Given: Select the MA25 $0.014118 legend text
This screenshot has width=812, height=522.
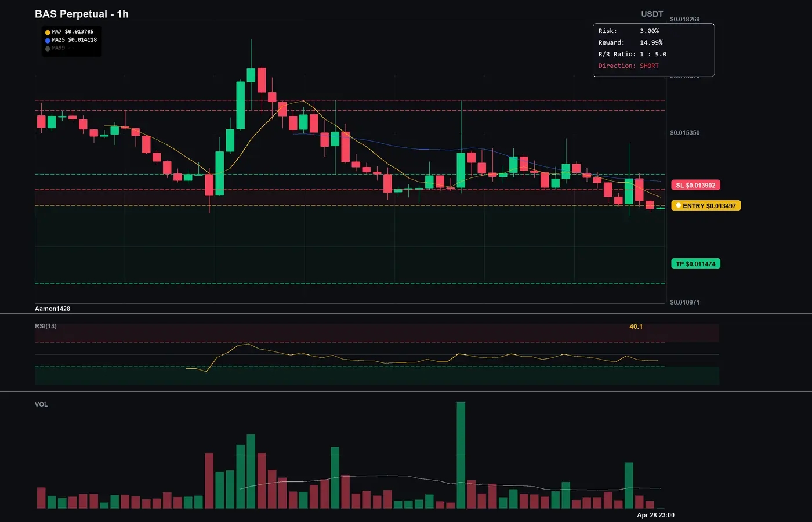Looking at the screenshot, I should [74, 40].
